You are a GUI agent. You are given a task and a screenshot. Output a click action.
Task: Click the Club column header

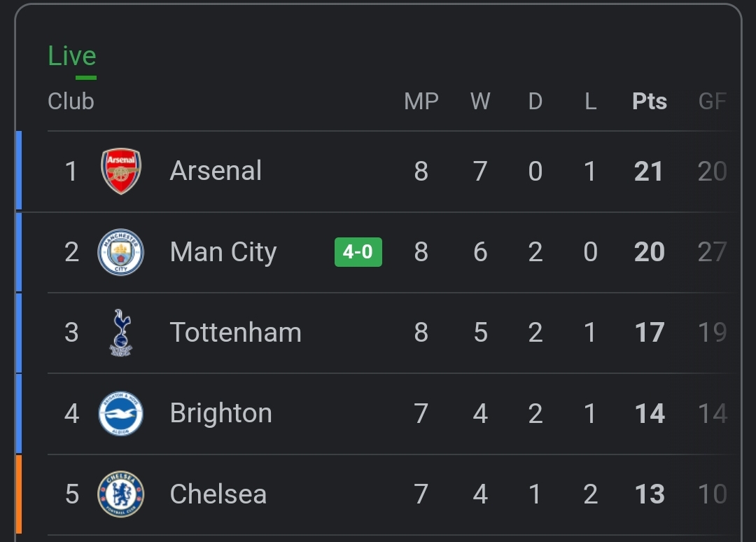pos(71,102)
